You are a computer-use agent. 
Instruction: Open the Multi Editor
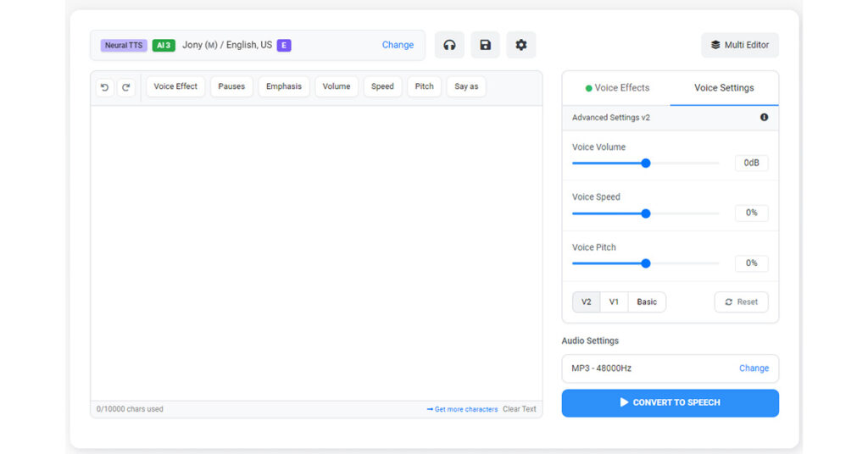coord(739,45)
